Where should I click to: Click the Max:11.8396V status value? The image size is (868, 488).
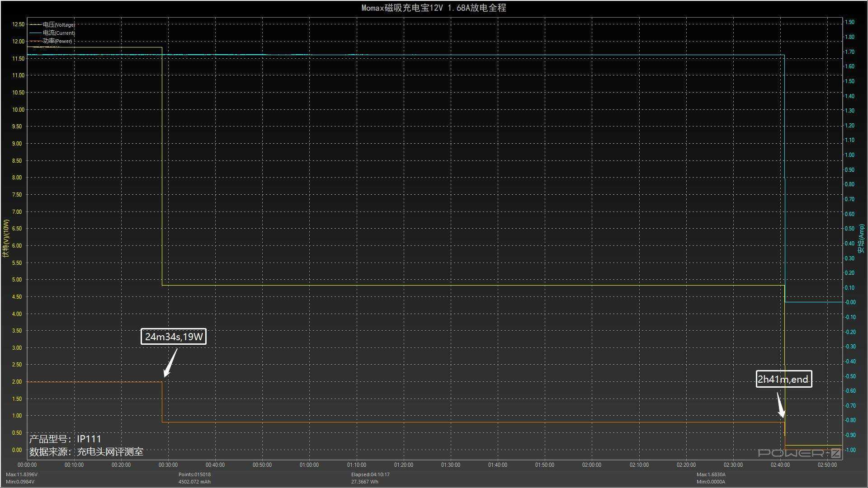pos(22,474)
